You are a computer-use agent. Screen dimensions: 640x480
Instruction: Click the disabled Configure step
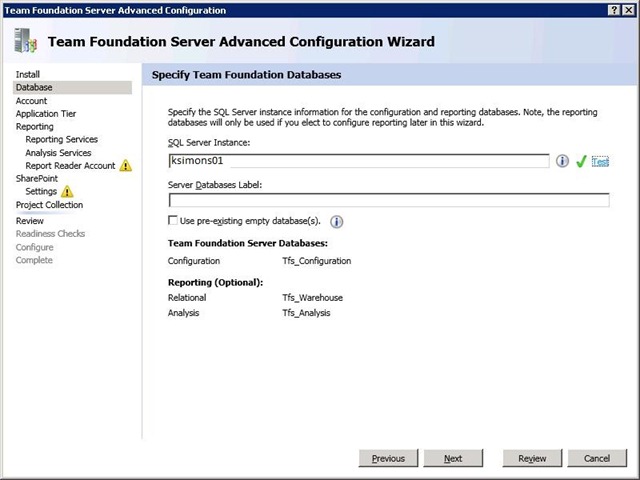coord(35,247)
